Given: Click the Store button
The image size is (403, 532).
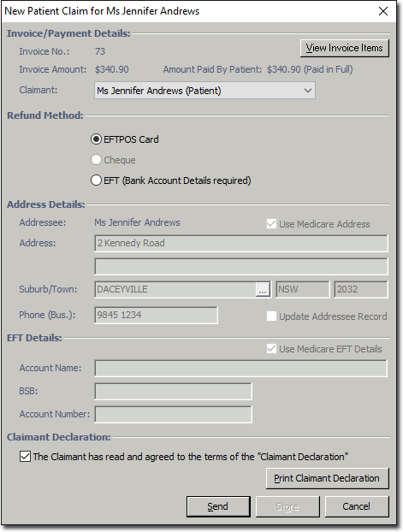Looking at the screenshot, I should 287,506.
